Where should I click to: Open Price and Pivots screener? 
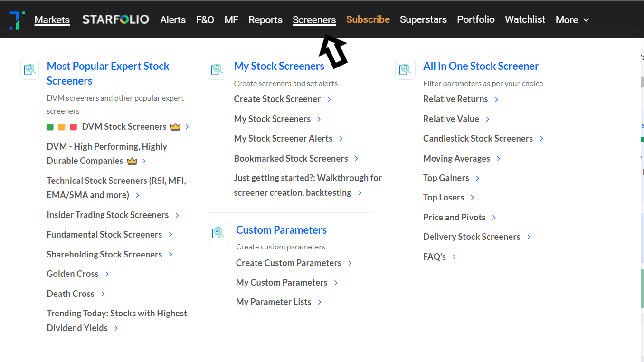coord(454,218)
